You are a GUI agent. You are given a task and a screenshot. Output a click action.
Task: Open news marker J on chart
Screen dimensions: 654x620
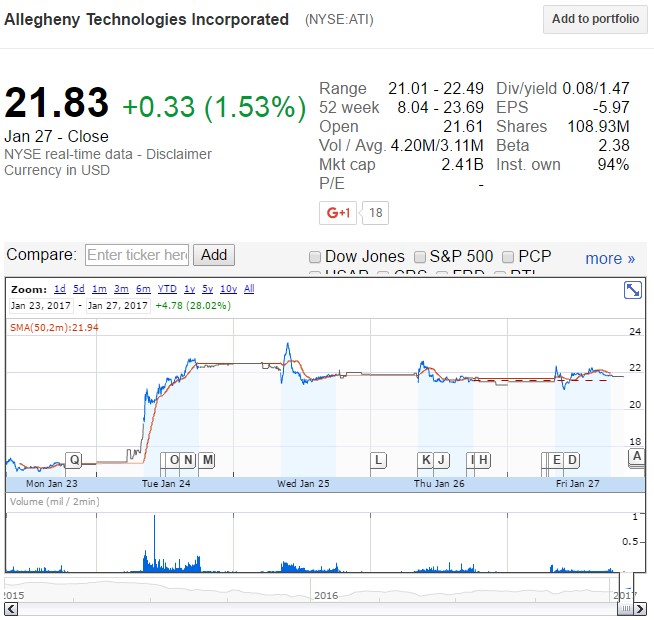pos(441,460)
